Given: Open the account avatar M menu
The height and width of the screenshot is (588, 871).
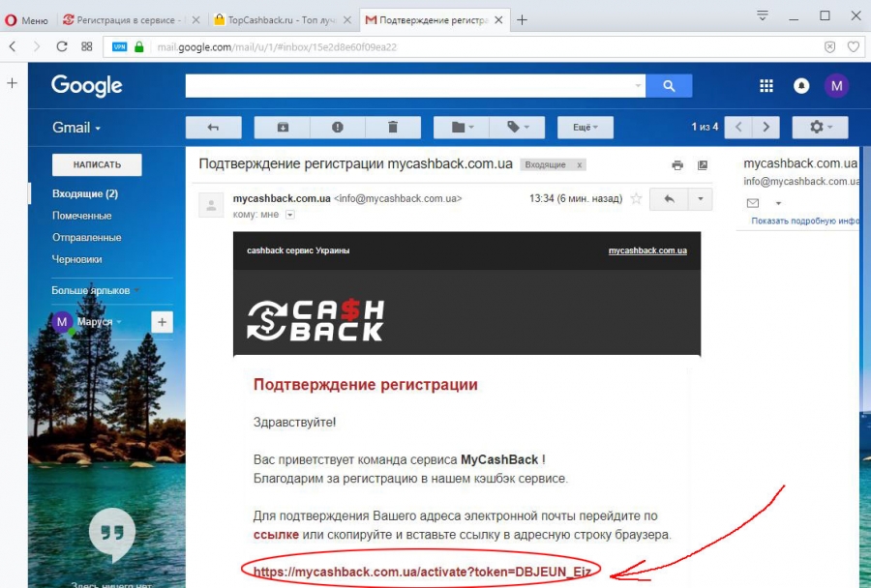Looking at the screenshot, I should click(836, 85).
